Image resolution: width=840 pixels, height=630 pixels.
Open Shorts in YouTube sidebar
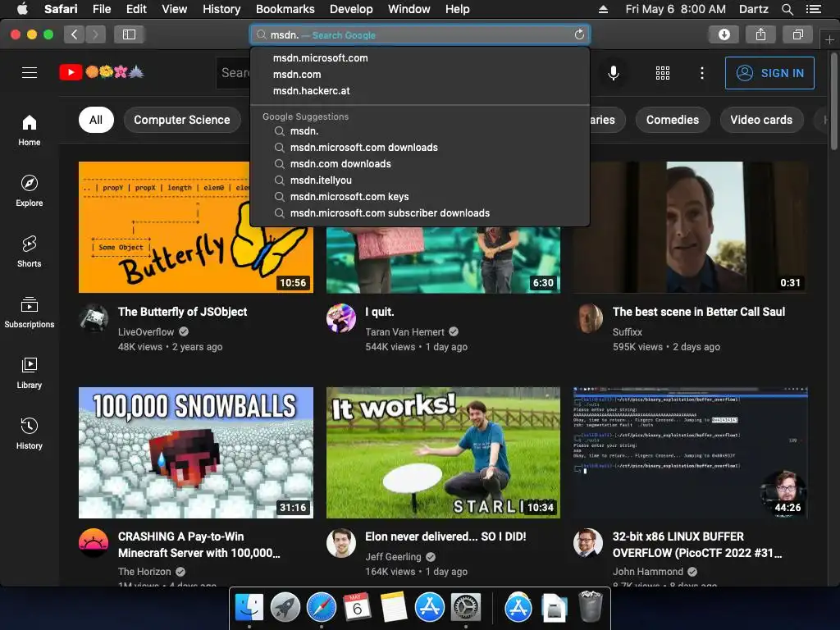(29, 251)
